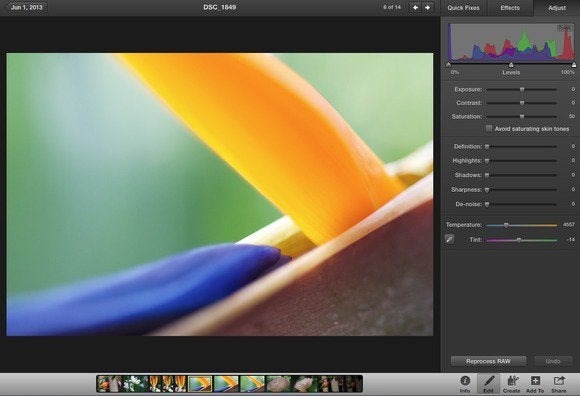
Task: Click the Tint value -14
Action: coord(570,240)
